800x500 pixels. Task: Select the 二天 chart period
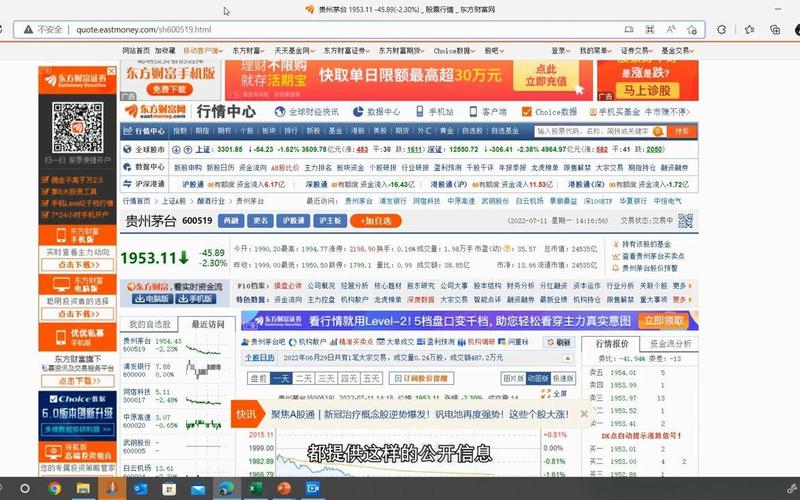pyautogui.click(x=304, y=378)
